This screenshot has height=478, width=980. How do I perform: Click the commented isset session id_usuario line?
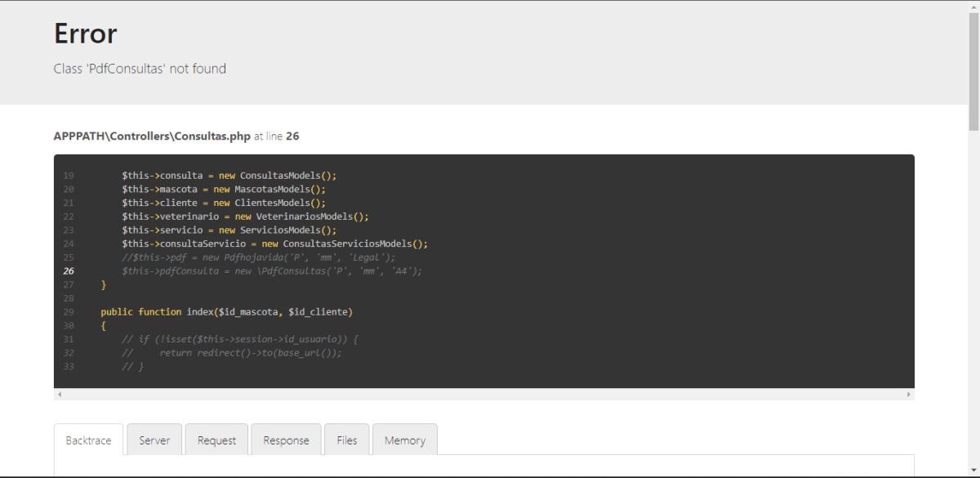240,339
